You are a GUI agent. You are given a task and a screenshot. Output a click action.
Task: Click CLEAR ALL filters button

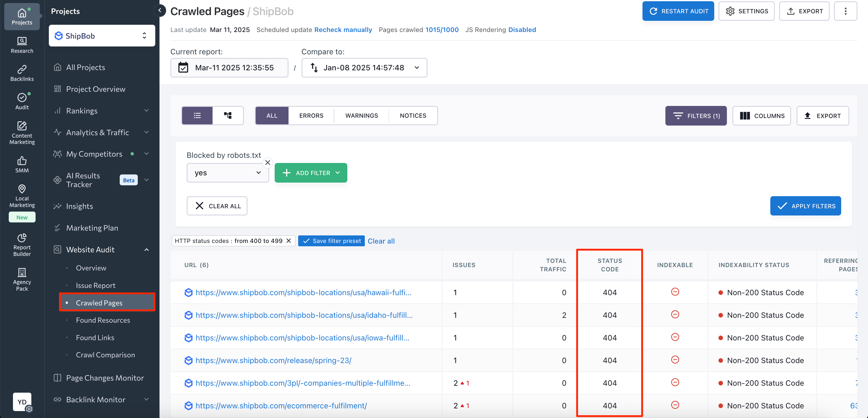point(217,206)
